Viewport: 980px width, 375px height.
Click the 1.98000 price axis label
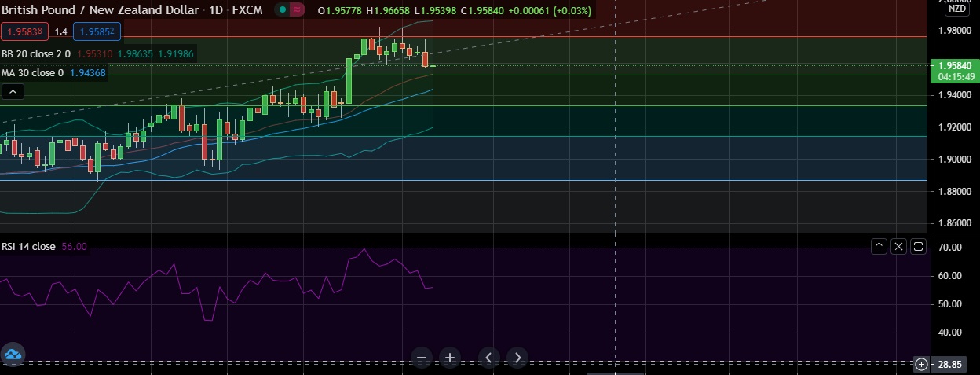tap(953, 31)
